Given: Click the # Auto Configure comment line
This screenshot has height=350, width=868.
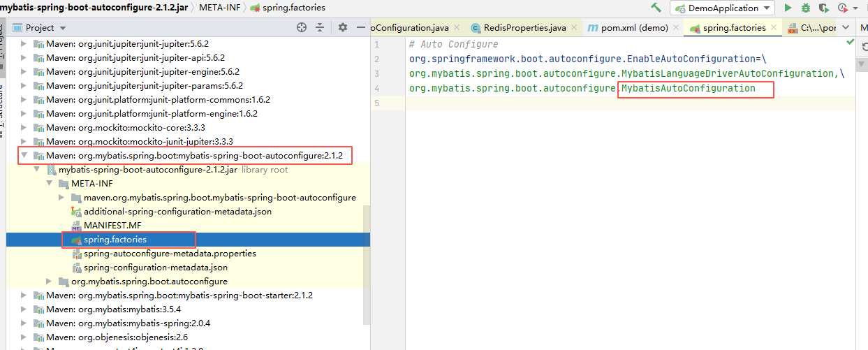Looking at the screenshot, I should (x=454, y=44).
